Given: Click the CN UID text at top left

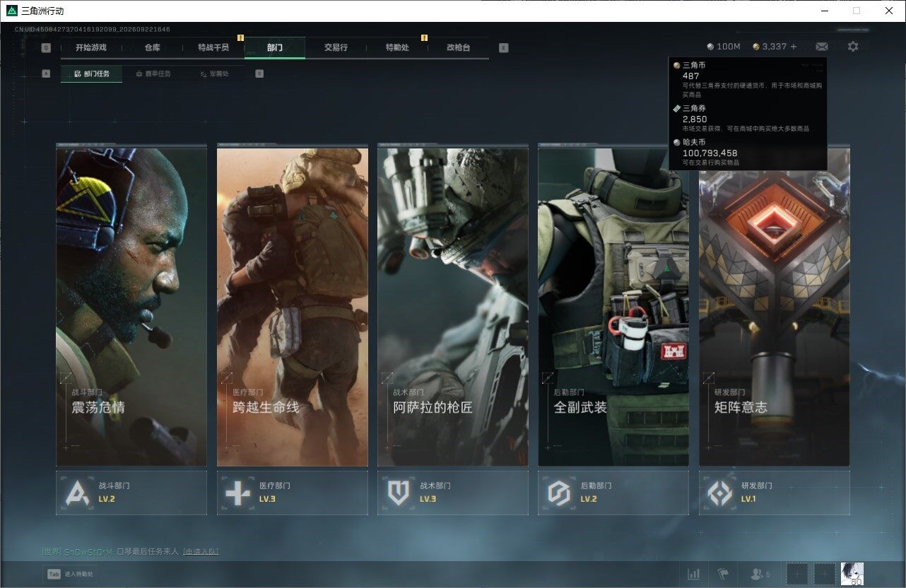Looking at the screenshot, I should point(93,30).
